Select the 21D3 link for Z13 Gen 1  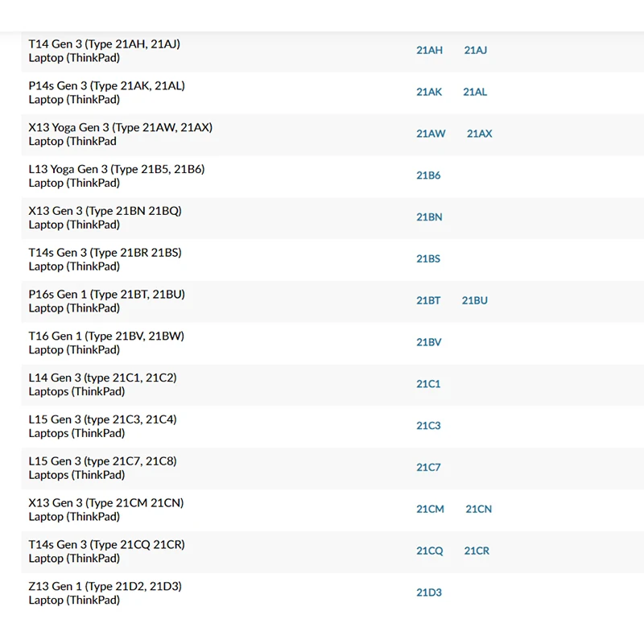[429, 592]
